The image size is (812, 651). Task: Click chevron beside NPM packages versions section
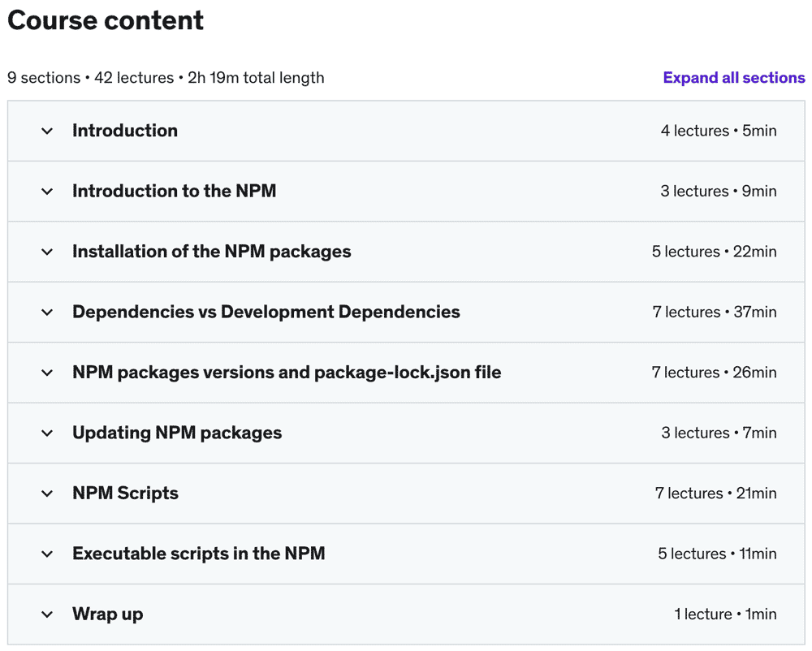point(47,373)
